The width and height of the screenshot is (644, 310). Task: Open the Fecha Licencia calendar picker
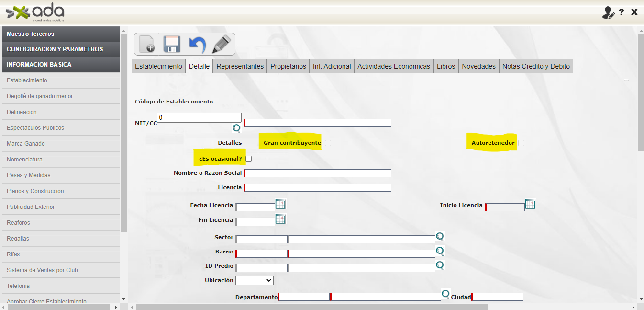[x=280, y=205]
